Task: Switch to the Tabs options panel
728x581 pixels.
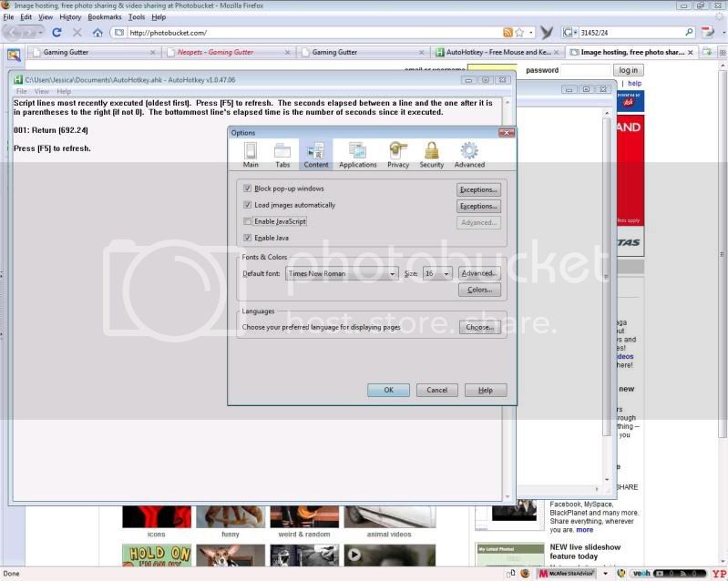Action: click(282, 154)
